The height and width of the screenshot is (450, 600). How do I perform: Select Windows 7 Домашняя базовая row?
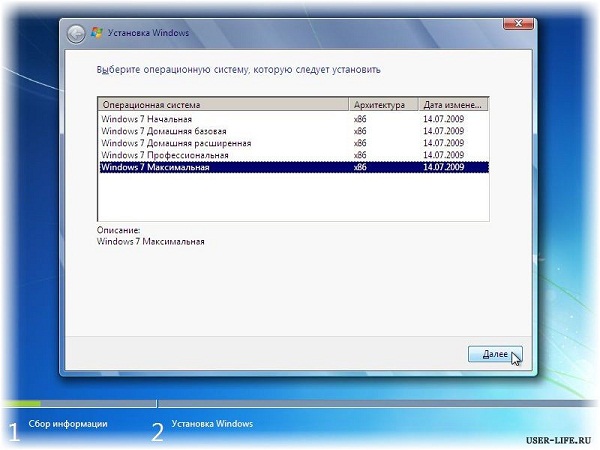pyautogui.click(x=294, y=131)
